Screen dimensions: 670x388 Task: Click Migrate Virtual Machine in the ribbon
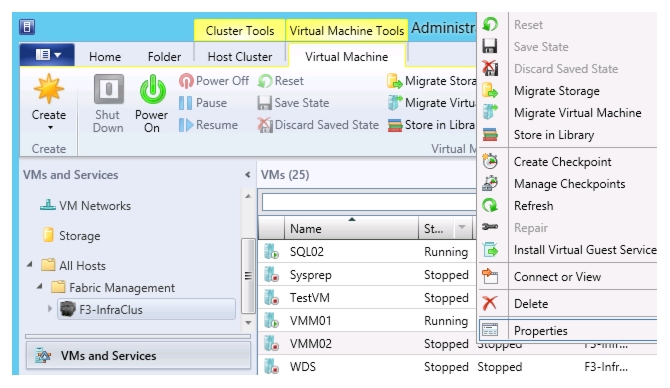coord(432,103)
